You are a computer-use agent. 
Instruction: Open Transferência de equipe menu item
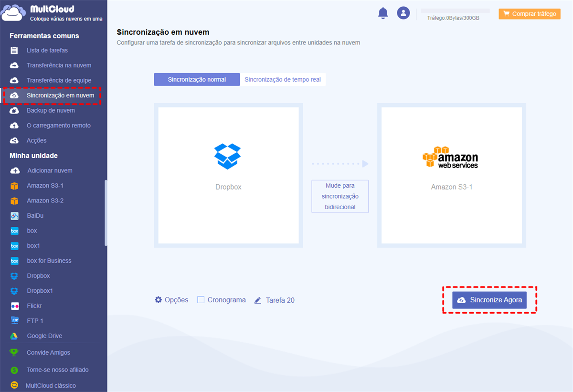[59, 80]
